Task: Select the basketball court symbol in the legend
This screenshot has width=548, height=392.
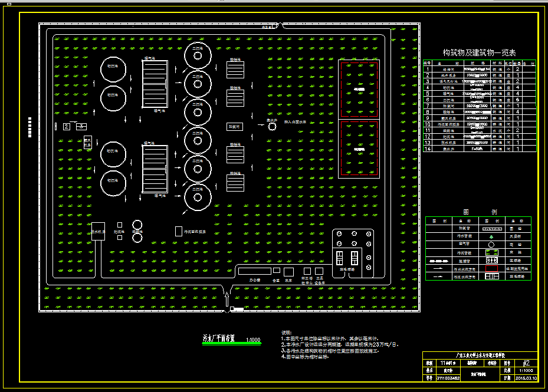Action: (492, 261)
